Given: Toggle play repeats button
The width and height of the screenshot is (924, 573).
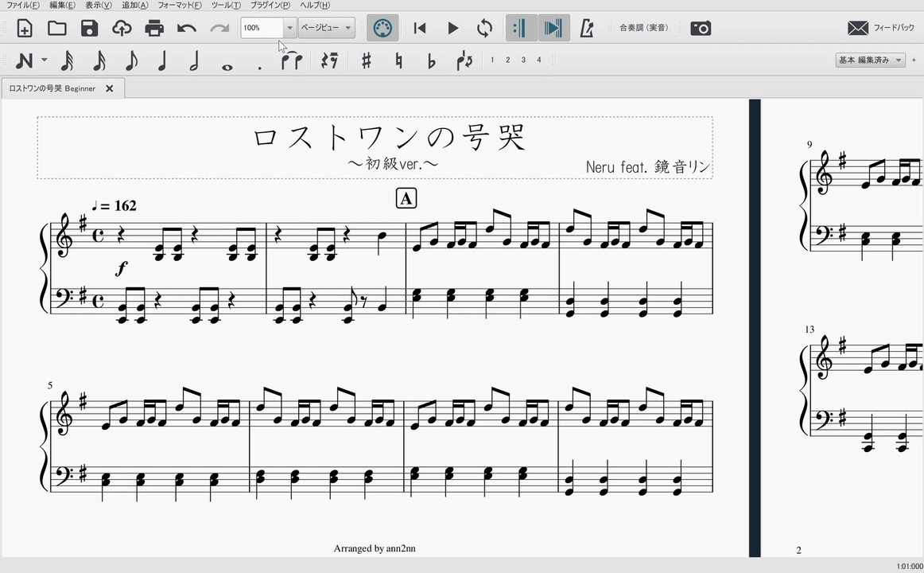Looking at the screenshot, I should point(521,29).
